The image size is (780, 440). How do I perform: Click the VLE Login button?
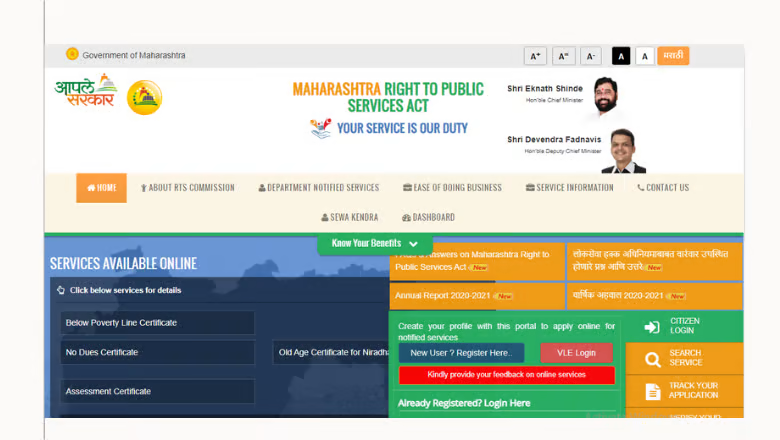pos(576,353)
